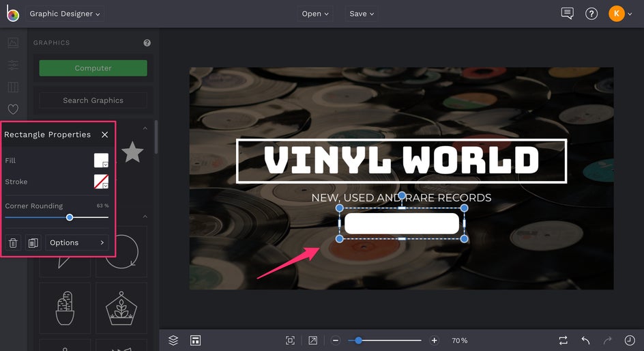Delete the rectangle with trash icon
Screen dimensions: 644x351
(x=13, y=242)
